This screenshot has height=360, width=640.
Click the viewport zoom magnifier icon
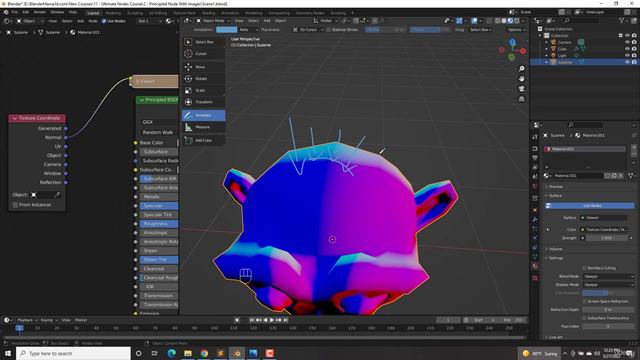[522, 69]
